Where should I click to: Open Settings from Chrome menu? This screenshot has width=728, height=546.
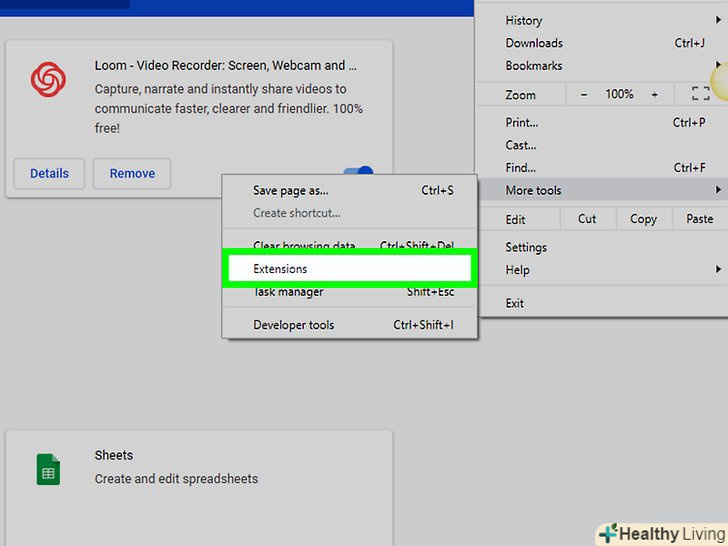pos(602,247)
